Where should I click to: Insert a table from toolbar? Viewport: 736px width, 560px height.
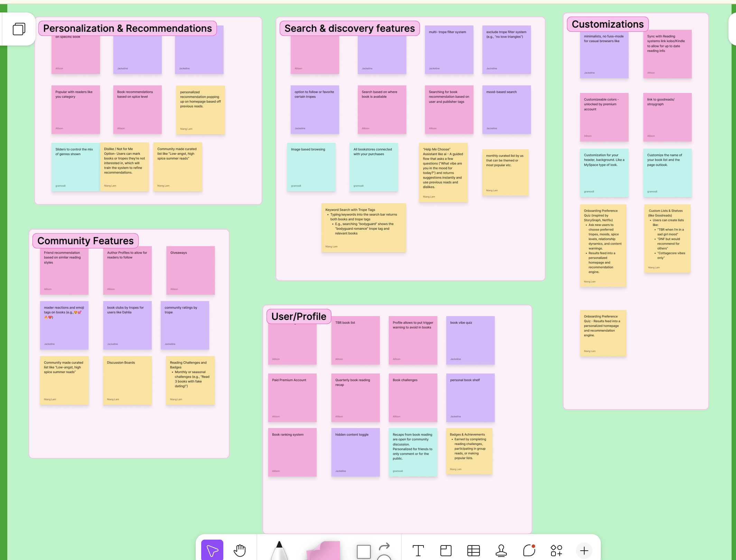(473, 550)
